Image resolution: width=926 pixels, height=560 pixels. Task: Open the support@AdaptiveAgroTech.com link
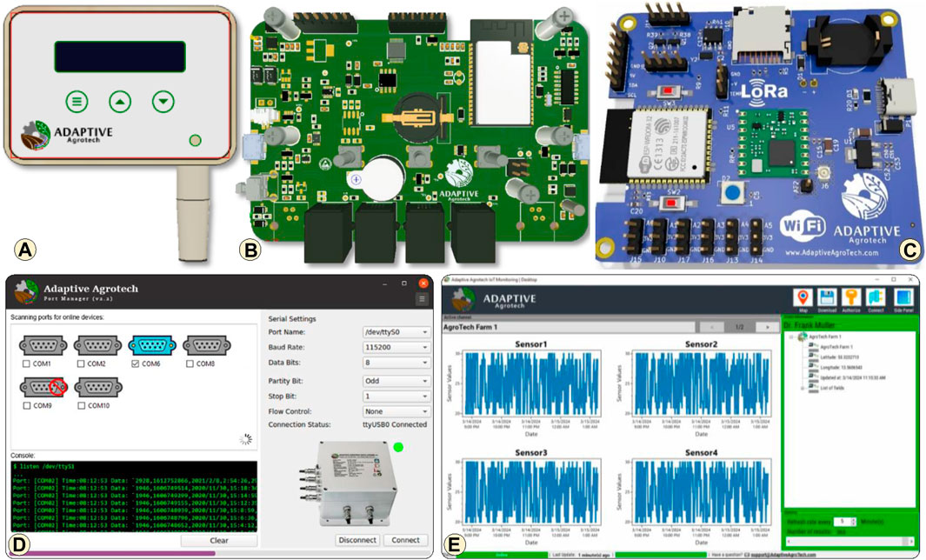[x=783, y=556]
